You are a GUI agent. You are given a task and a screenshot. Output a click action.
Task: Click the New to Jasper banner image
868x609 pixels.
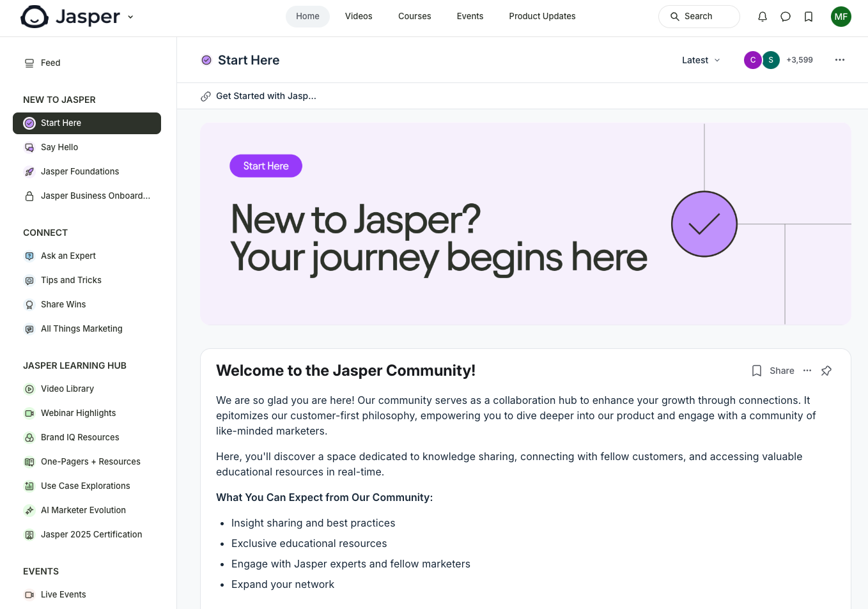[x=525, y=224]
